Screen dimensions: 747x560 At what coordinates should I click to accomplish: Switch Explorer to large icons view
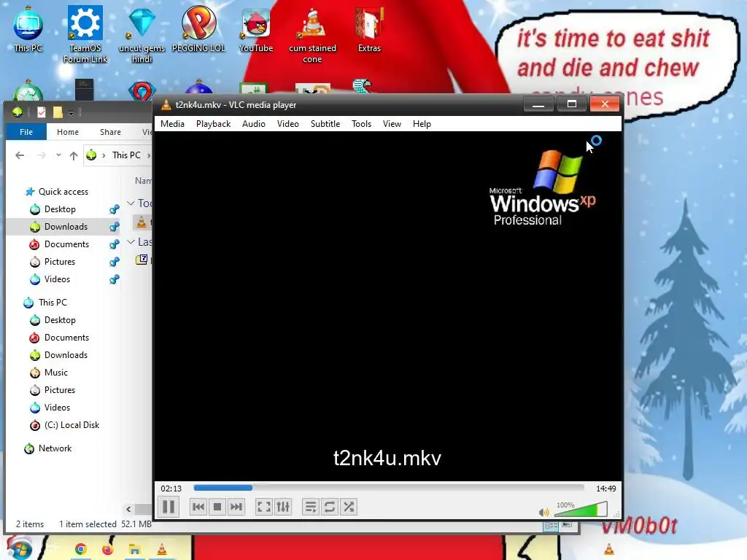[567, 525]
